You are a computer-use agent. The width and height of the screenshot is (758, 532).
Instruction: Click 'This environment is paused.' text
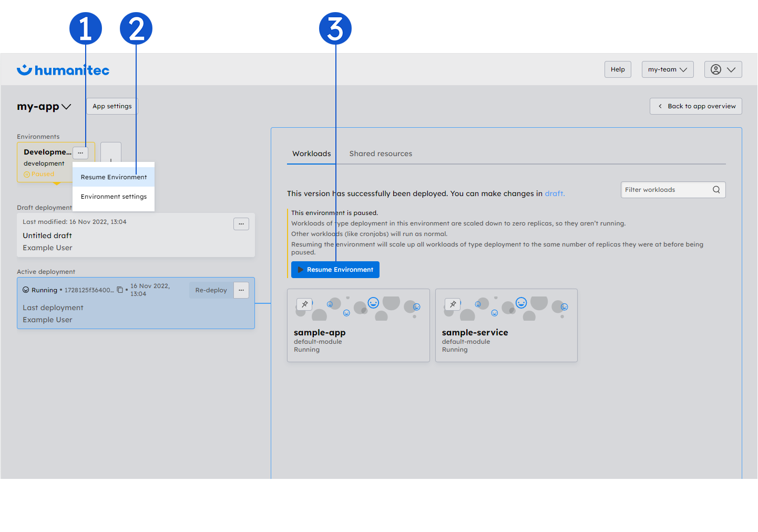[335, 213]
